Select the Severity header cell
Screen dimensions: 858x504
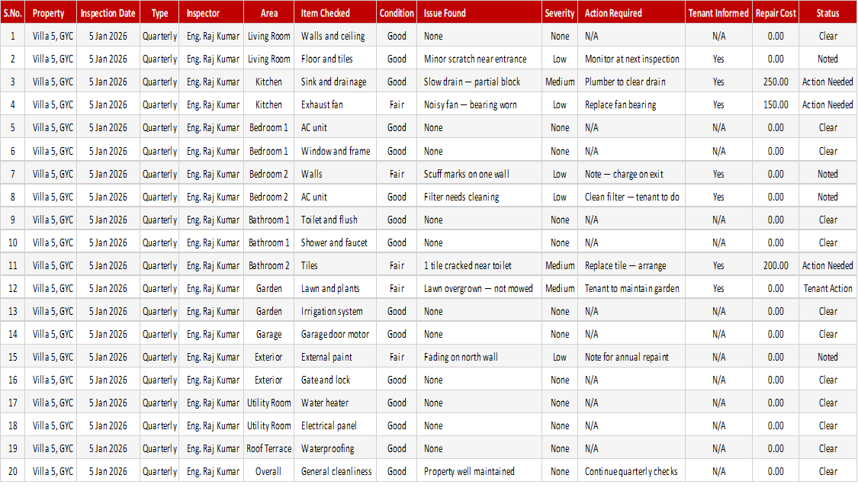[x=559, y=13]
